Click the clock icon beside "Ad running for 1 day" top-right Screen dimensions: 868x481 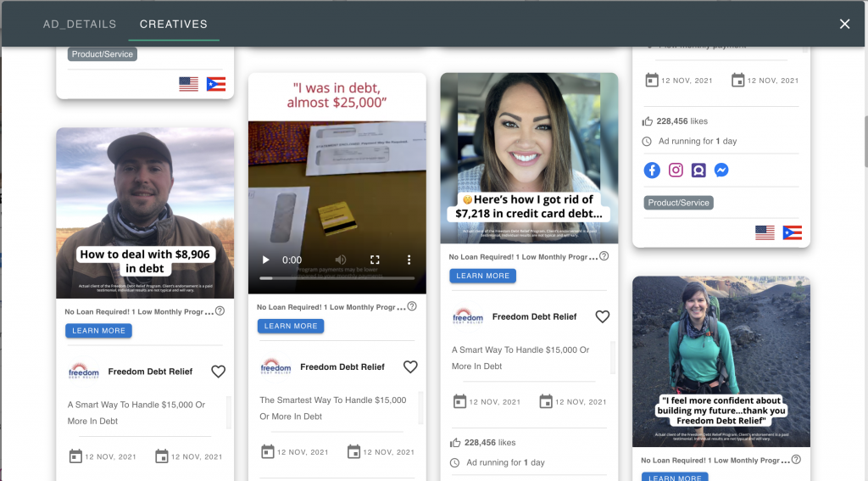coord(647,142)
